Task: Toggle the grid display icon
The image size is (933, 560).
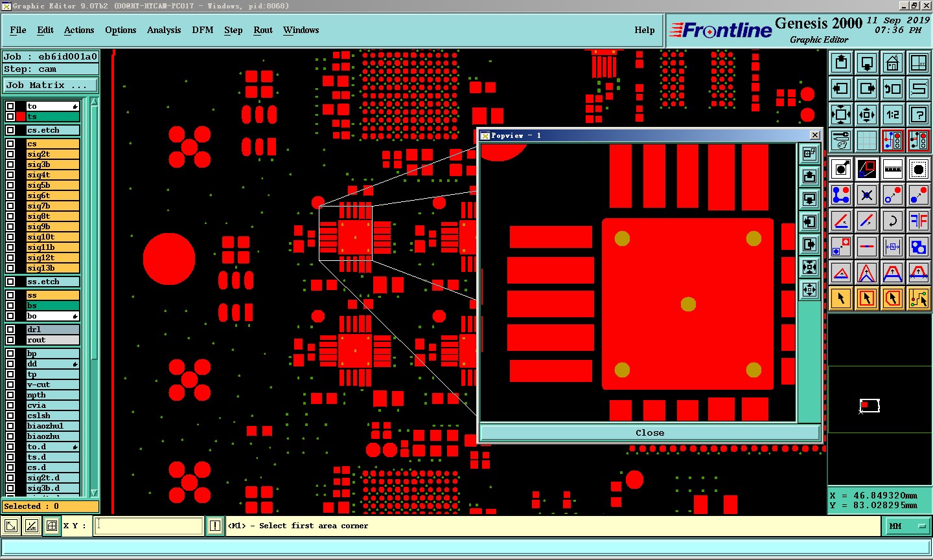Action: click(x=867, y=140)
